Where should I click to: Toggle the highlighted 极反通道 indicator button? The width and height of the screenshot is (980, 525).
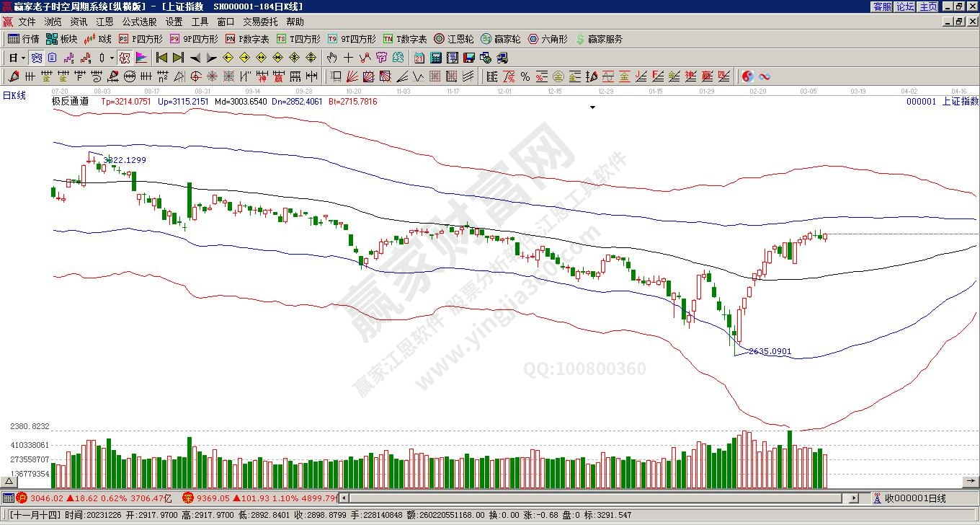125,58
